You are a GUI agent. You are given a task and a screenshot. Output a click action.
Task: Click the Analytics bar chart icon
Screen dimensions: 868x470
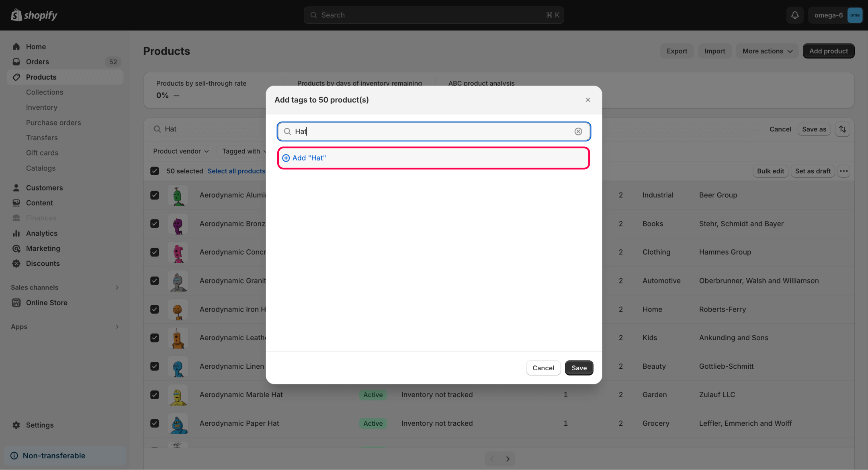(x=16, y=233)
